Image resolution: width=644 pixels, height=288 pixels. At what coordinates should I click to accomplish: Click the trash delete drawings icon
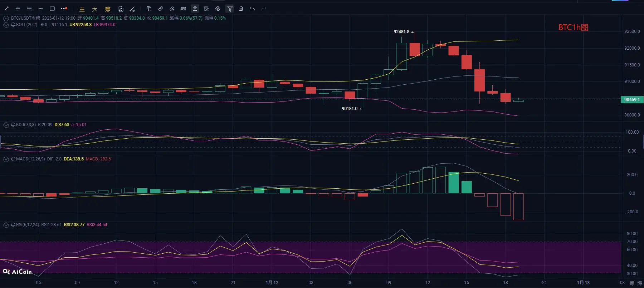point(241,9)
